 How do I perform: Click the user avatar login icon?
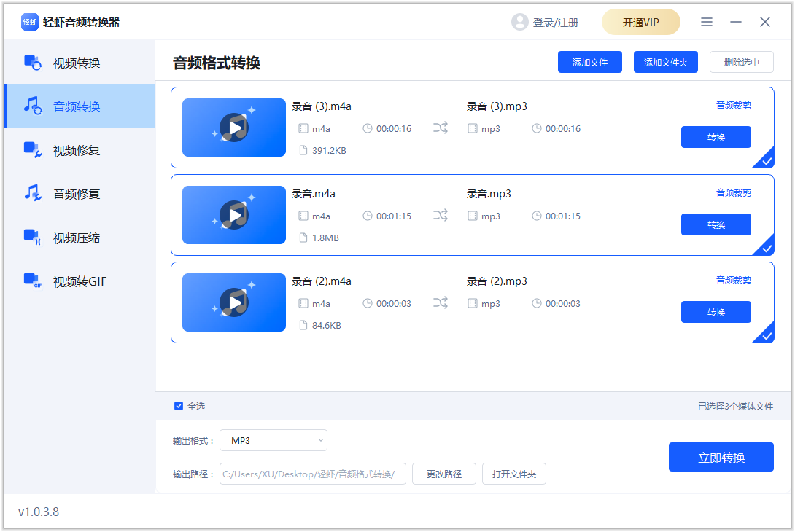click(x=519, y=22)
